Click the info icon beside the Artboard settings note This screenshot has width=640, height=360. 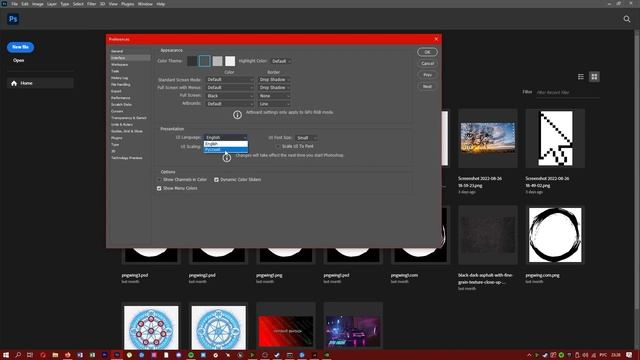pyautogui.click(x=237, y=115)
